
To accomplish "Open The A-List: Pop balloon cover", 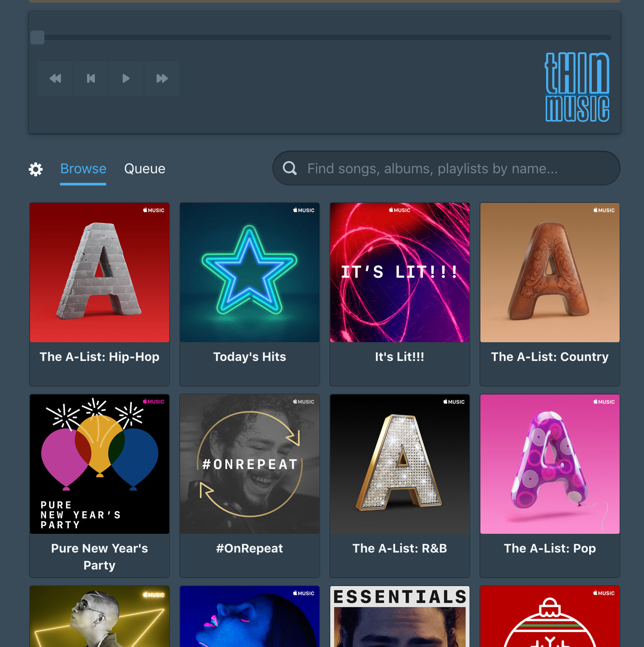I will click(x=550, y=464).
